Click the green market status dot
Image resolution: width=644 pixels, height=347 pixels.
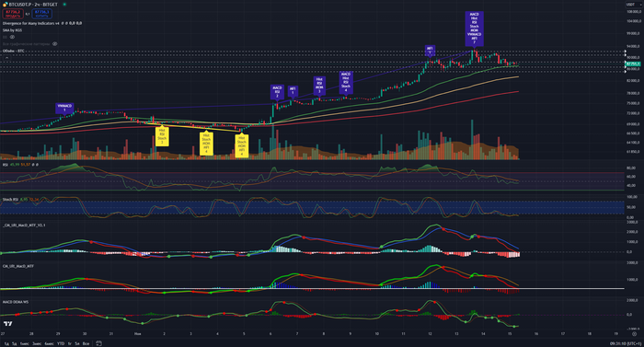point(64,4)
